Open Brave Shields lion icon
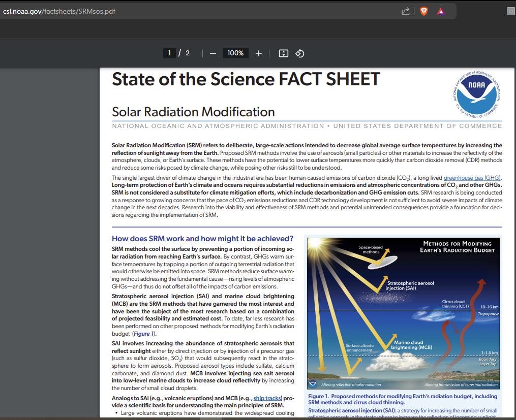This screenshot has width=516, height=420. (424, 12)
